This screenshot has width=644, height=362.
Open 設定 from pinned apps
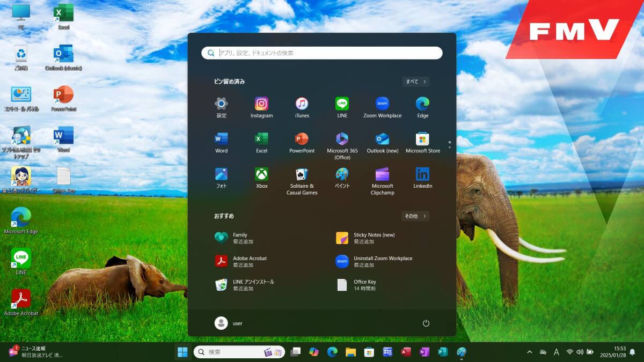coord(221,107)
